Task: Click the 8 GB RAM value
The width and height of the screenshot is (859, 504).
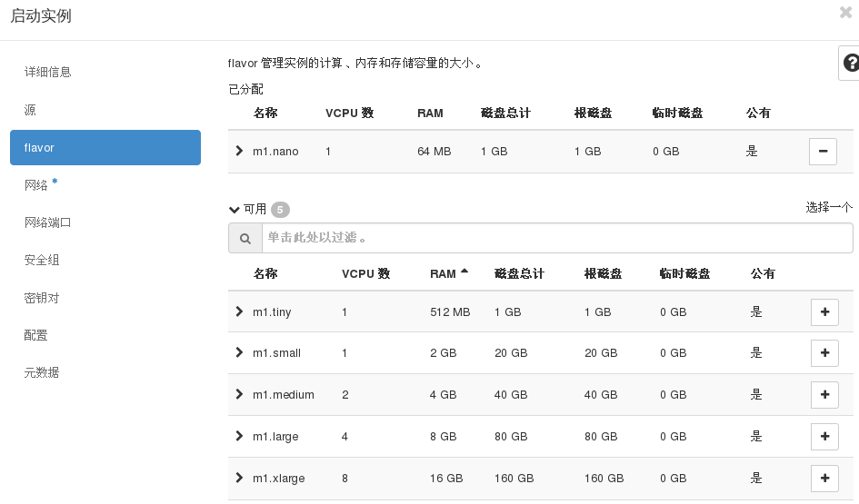Action: 443,436
